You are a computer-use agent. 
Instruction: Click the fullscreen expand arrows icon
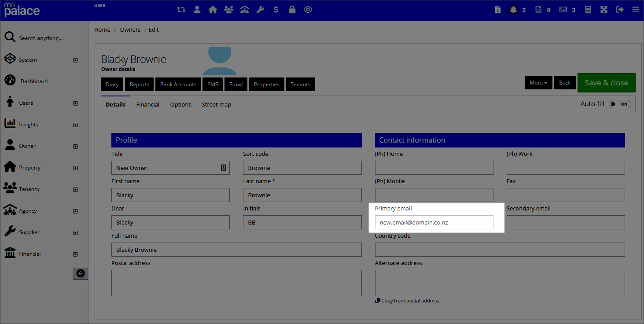tap(604, 9)
